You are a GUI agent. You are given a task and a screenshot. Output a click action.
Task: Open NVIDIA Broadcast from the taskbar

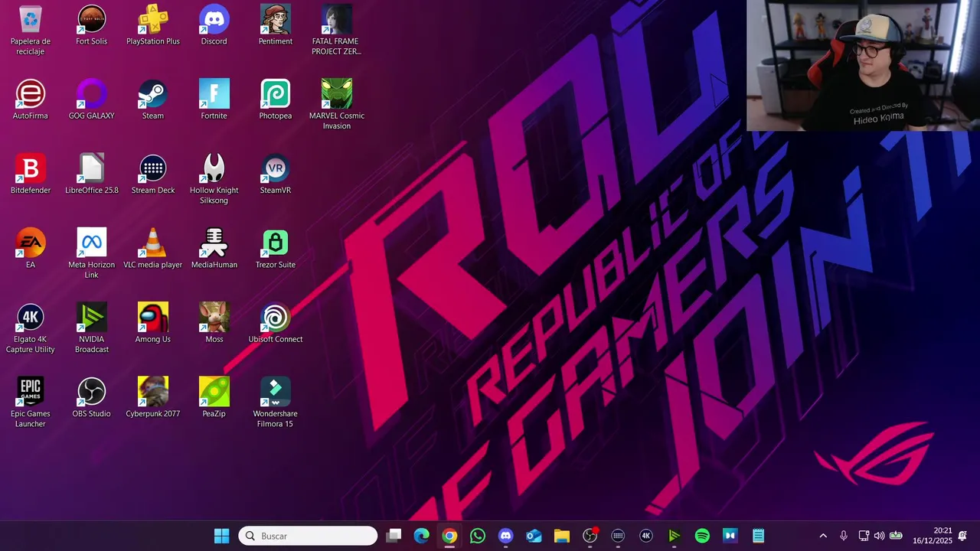coord(674,536)
